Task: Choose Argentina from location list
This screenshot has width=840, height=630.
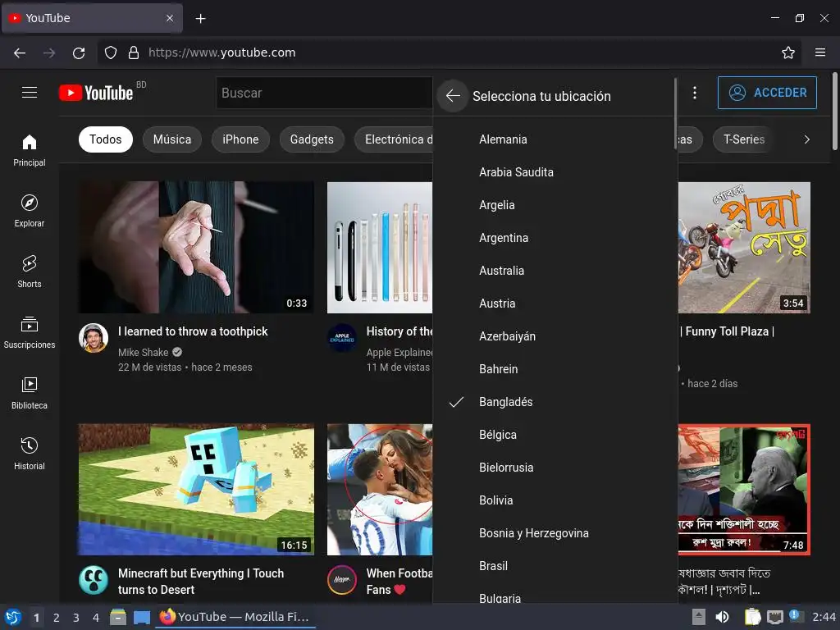Action: point(555,238)
